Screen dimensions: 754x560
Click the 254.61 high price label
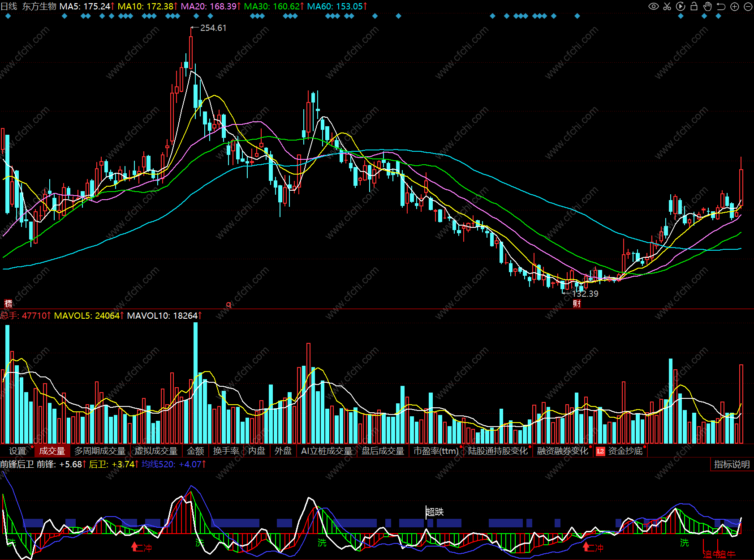pos(213,28)
